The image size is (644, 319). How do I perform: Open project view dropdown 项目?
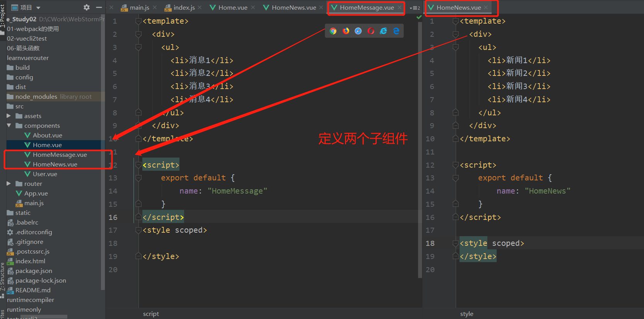click(x=26, y=7)
